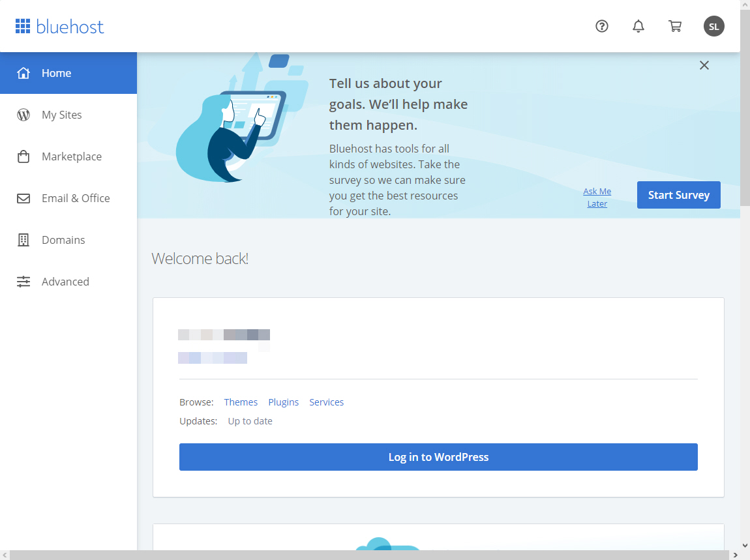Click the horizontal scrollbar left arrow
Screen dimensions: 750x560
[x=5, y=555]
